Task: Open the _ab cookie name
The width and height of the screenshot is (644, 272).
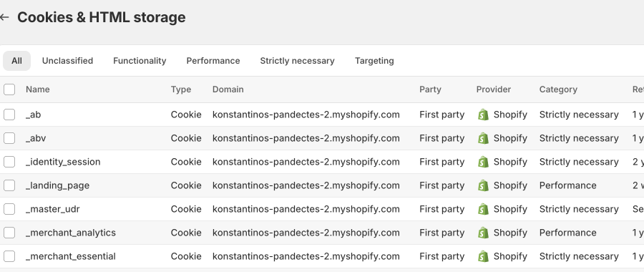Action: point(33,115)
